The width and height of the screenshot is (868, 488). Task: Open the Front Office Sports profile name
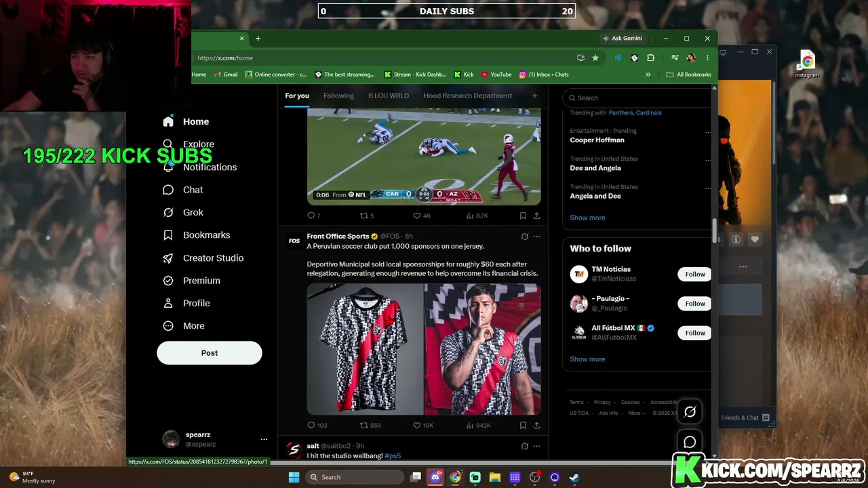(338, 236)
